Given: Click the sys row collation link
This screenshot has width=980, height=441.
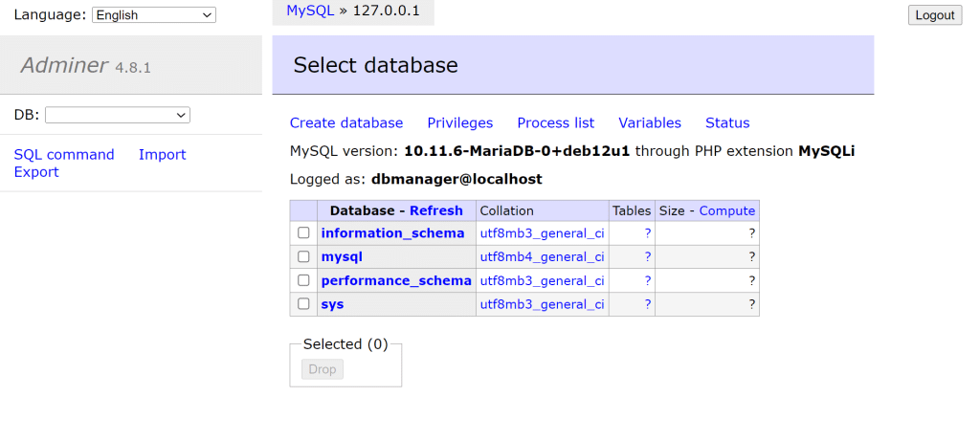Looking at the screenshot, I should (x=542, y=305).
